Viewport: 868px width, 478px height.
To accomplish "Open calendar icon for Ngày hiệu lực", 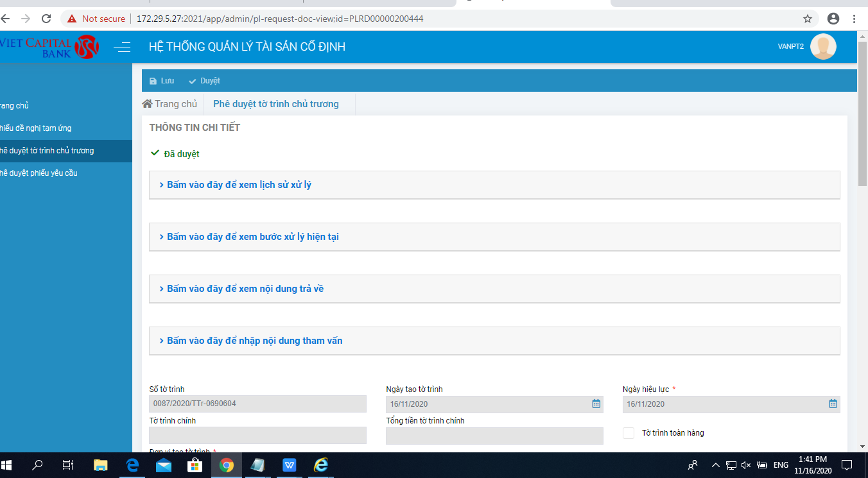I will 833,404.
